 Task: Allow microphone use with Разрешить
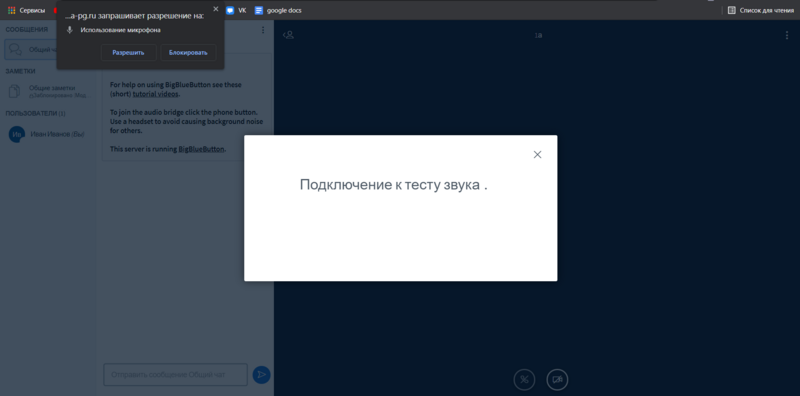(129, 53)
